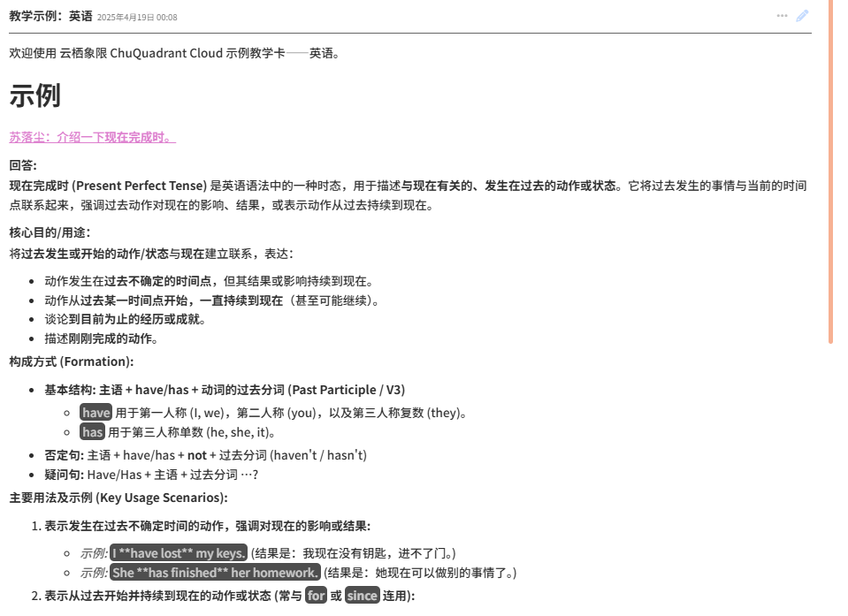This screenshot has width=848, height=616.
Task: Click the highlighted 'has' code tag
Action: pyautogui.click(x=92, y=432)
